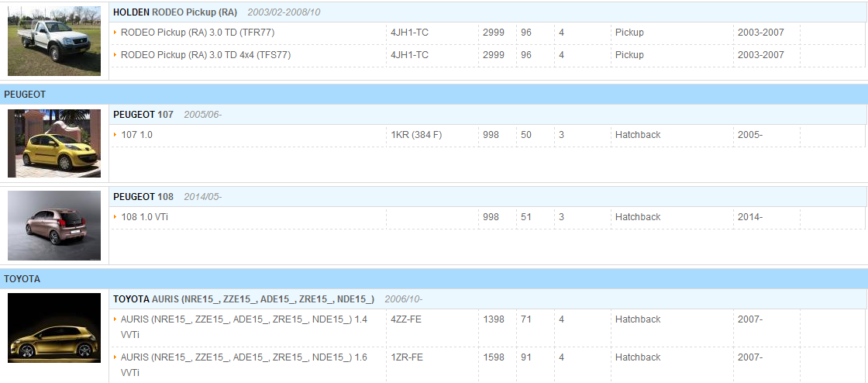Click year range 2003-2007 in TFR77 row
This screenshot has height=383, width=868.
[x=761, y=33]
